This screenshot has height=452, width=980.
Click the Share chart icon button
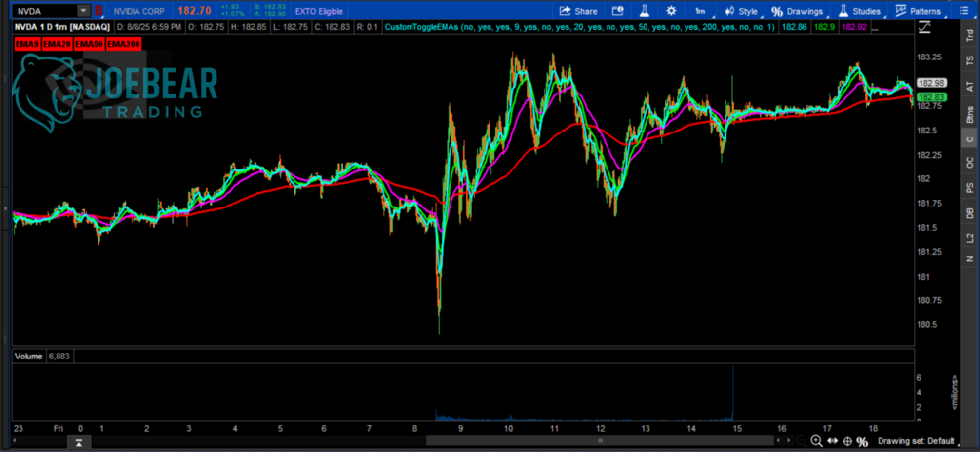[577, 11]
